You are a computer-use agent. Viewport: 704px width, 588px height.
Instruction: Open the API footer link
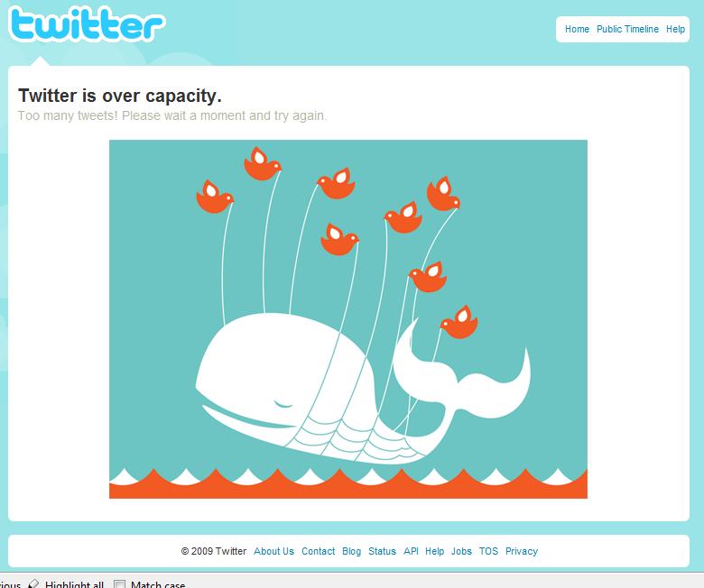(x=411, y=551)
